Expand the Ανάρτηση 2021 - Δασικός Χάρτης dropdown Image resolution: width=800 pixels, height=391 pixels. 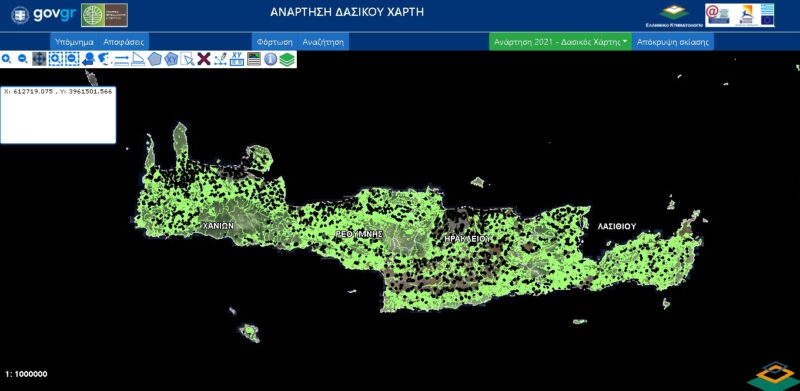coord(560,41)
